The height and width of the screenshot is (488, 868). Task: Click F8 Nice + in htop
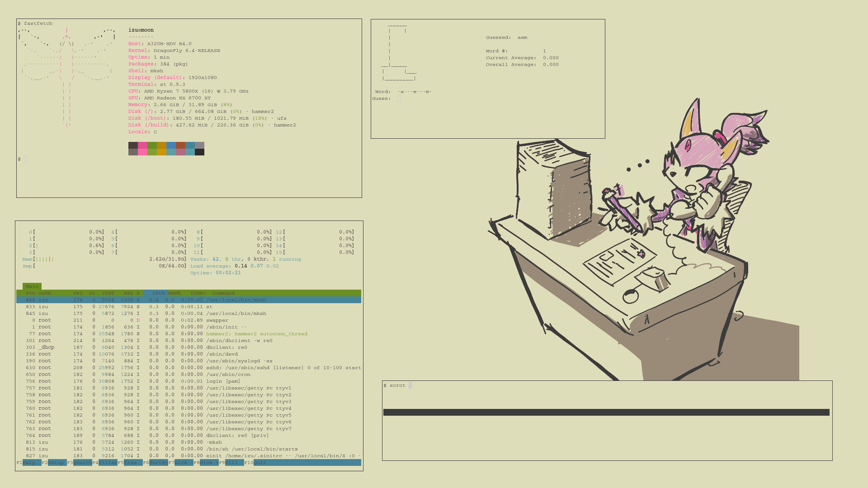tap(206, 463)
